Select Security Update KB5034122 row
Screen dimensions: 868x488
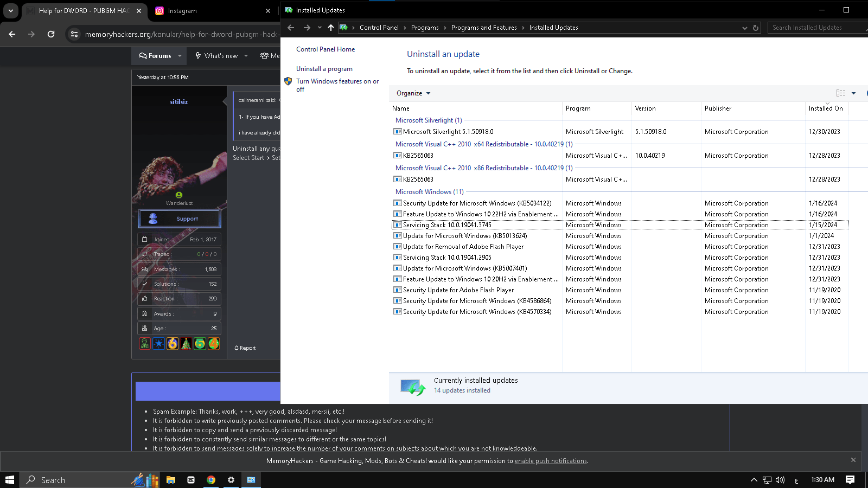pyautogui.click(x=620, y=203)
